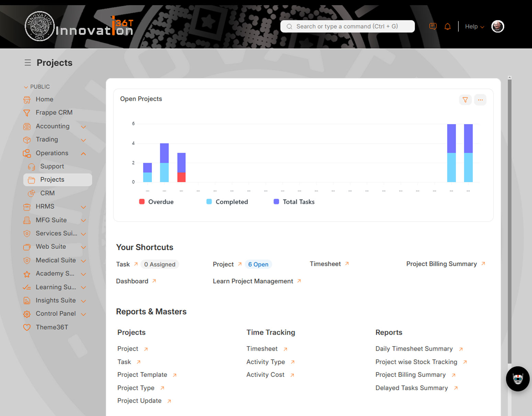
Task: Expand the Accounting sidebar section
Action: [83, 127]
